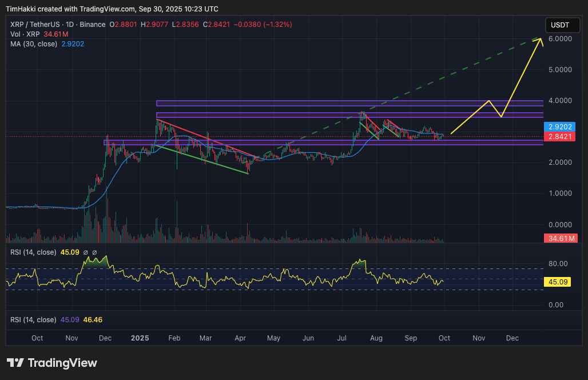
Task: Click the first ∅ smoothing icon beside RSI value
Action: click(x=86, y=252)
